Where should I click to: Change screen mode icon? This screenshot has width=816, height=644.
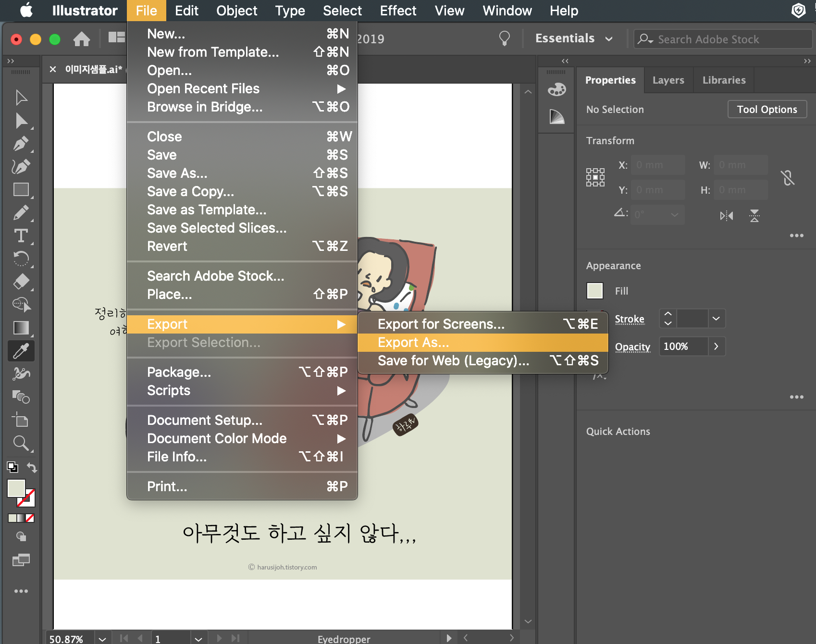point(21,560)
